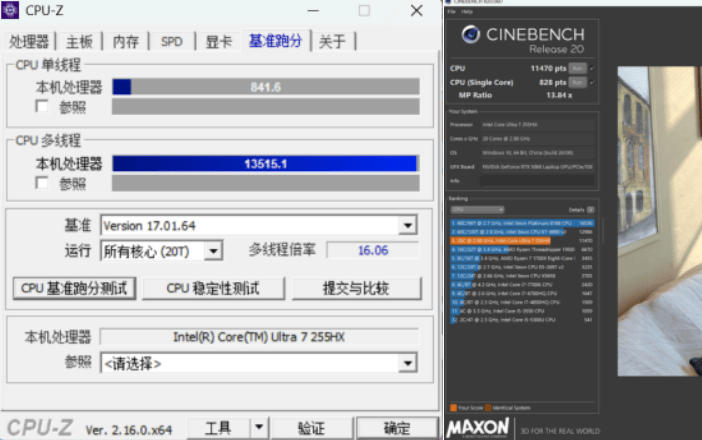Click the GFX Board NVIDIA GeForce RTX value
Viewport: 702px width, 440px height.
click(537, 167)
